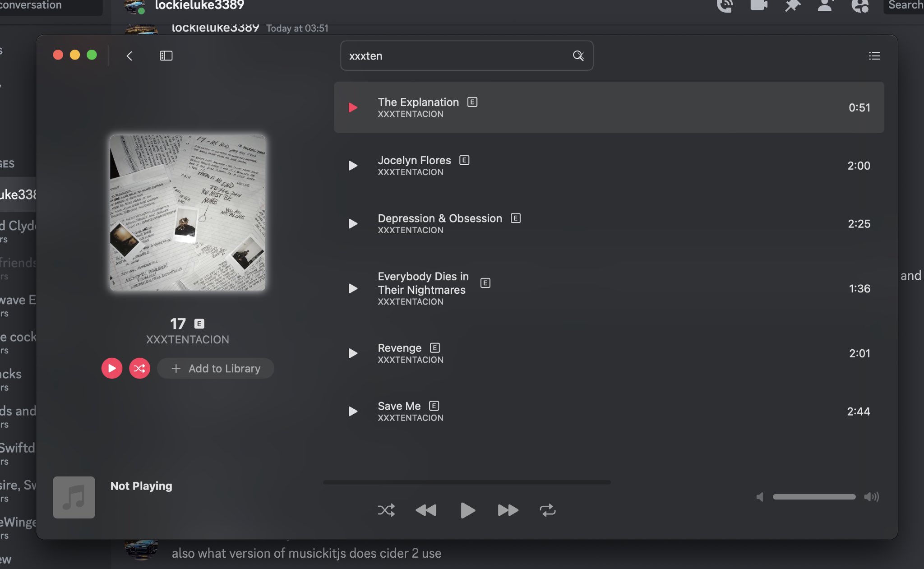
Task: Play the 17 album red button
Action: coord(112,368)
